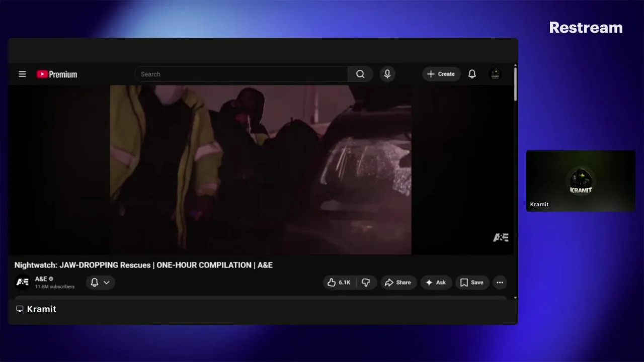Open the Ask AI button

(x=436, y=283)
